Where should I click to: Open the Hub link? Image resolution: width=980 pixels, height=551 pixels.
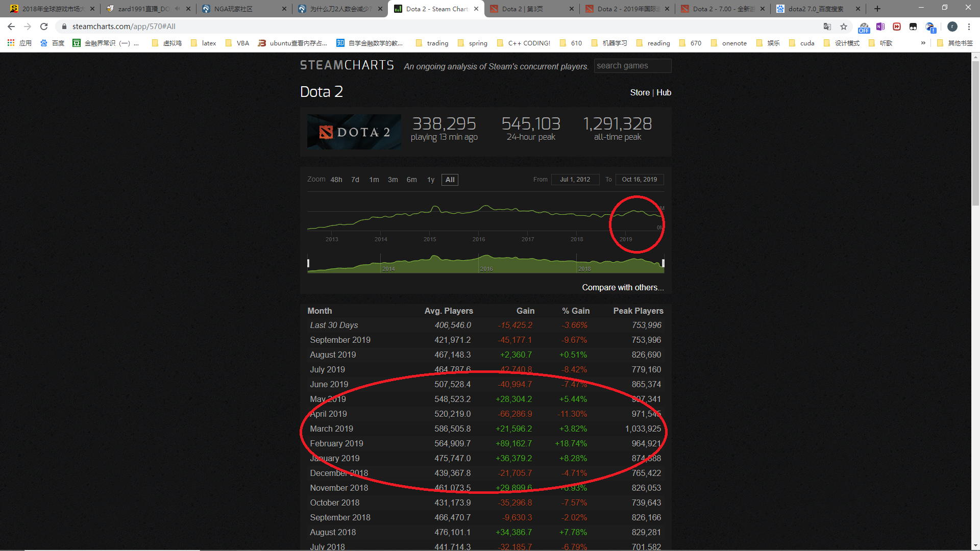click(x=664, y=93)
